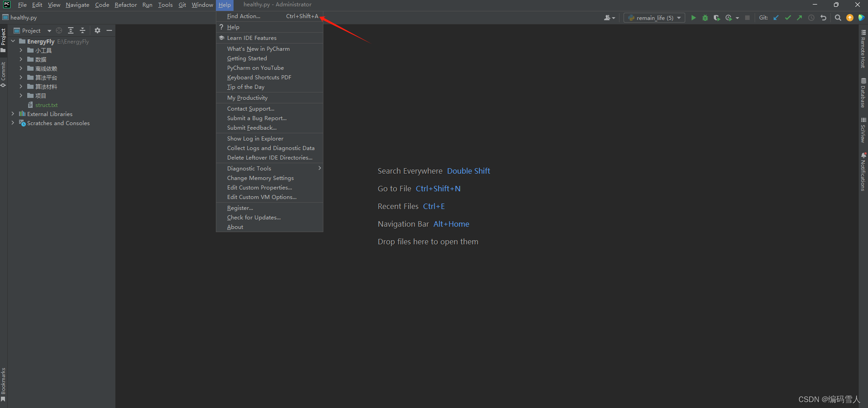Open Project panel gear options
This screenshot has height=408, width=868.
point(97,30)
